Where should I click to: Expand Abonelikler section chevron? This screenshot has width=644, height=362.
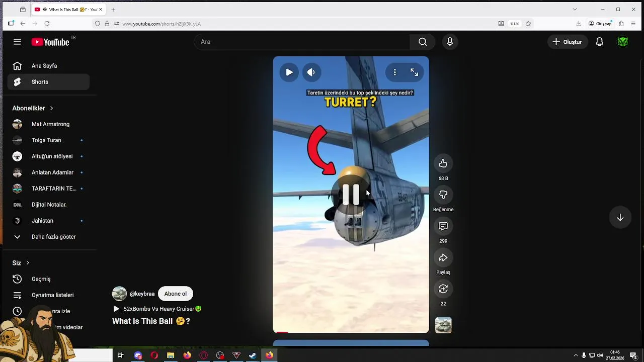(x=51, y=108)
